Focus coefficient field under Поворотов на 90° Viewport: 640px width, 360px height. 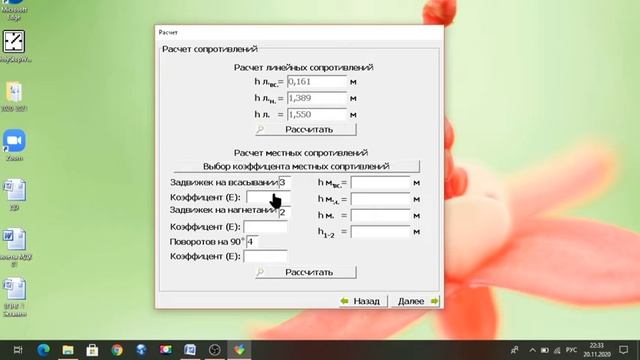point(265,256)
